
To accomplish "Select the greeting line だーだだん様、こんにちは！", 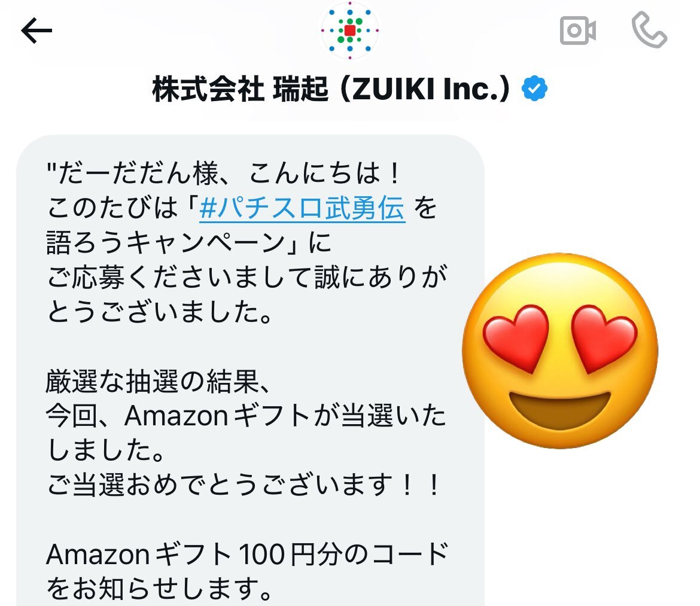I will click(x=223, y=173).
